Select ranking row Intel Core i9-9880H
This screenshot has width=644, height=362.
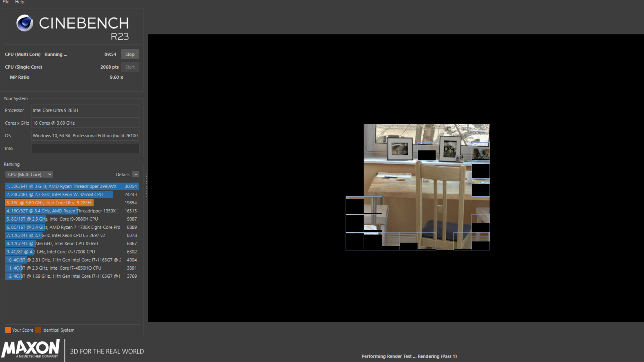pyautogui.click(x=72, y=219)
